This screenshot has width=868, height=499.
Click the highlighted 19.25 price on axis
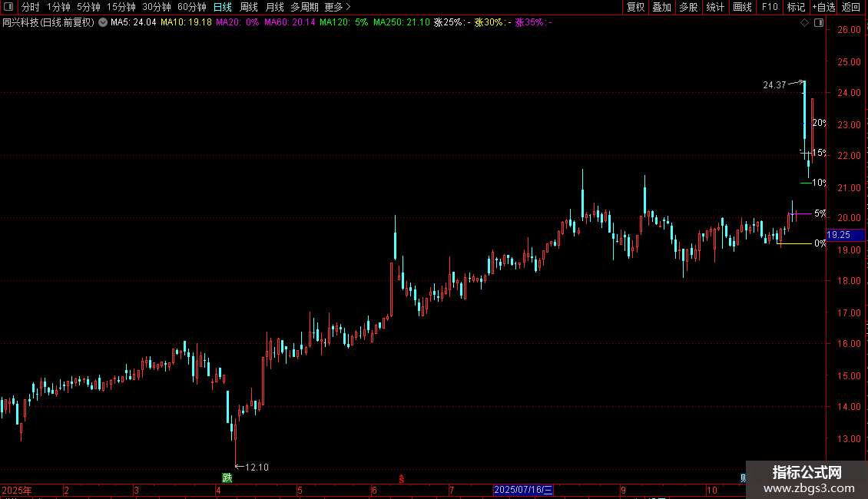click(x=845, y=235)
